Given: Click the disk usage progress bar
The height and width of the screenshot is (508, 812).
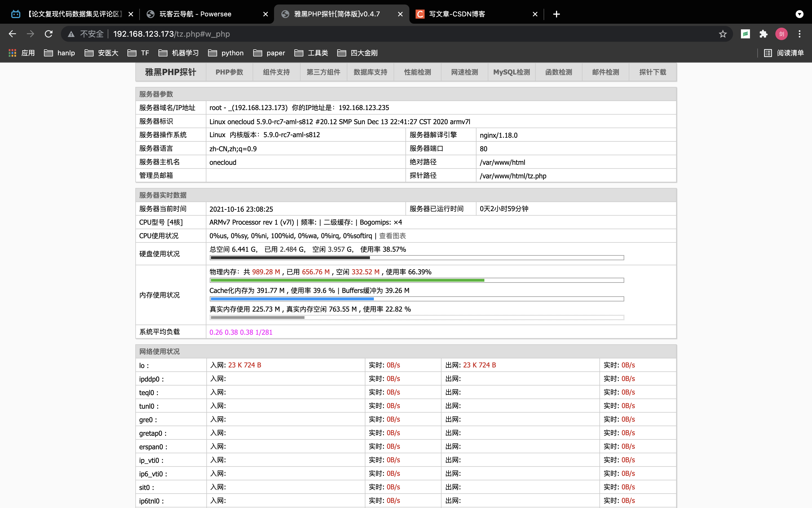Looking at the screenshot, I should (x=417, y=258).
